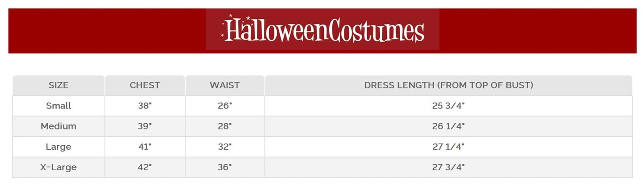The width and height of the screenshot is (644, 190).
Task: Click the 28" waist measurement cell
Action: (225, 126)
